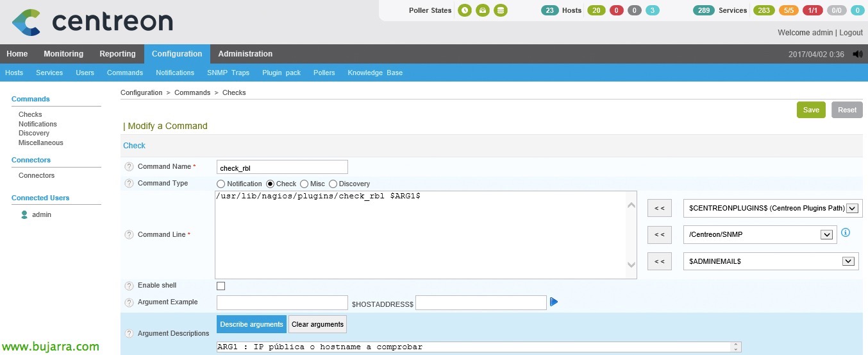Image resolution: width=868 pixels, height=355 pixels.
Task: Click the Describe arguments button
Action: click(x=251, y=324)
